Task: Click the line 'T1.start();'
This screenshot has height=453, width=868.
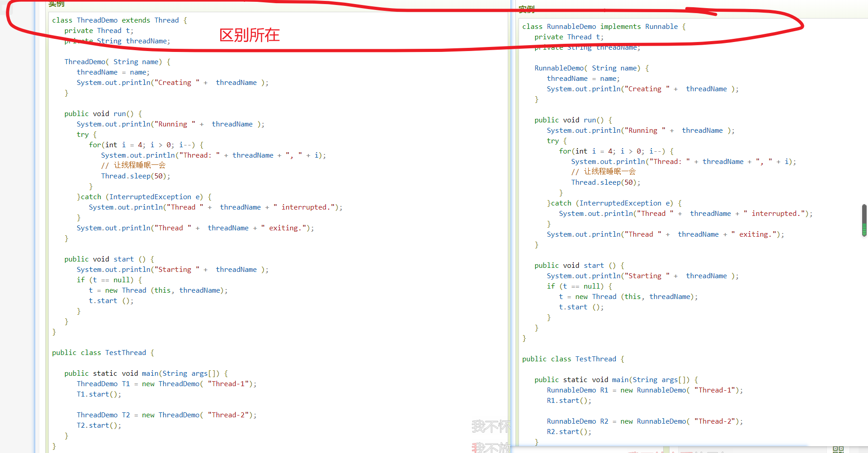Action: [x=99, y=394]
